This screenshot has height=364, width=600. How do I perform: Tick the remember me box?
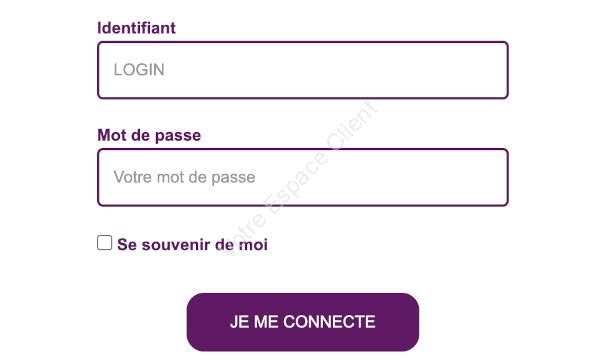point(104,243)
